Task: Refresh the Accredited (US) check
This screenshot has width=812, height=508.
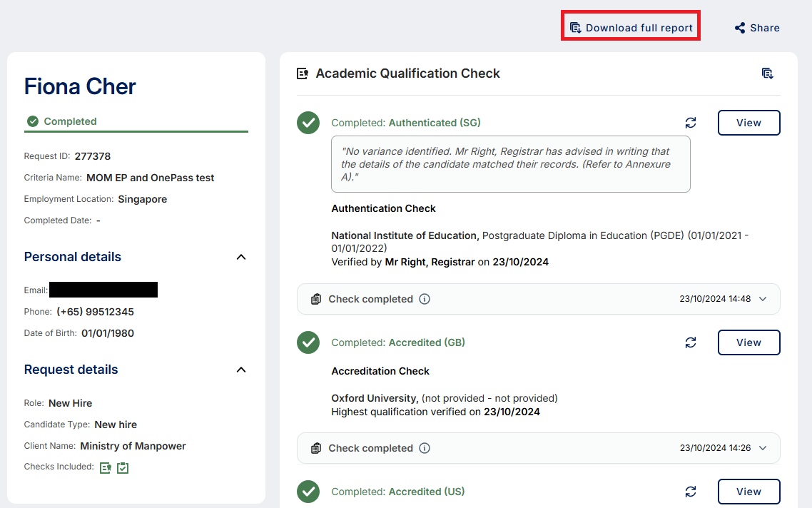Action: (x=690, y=492)
